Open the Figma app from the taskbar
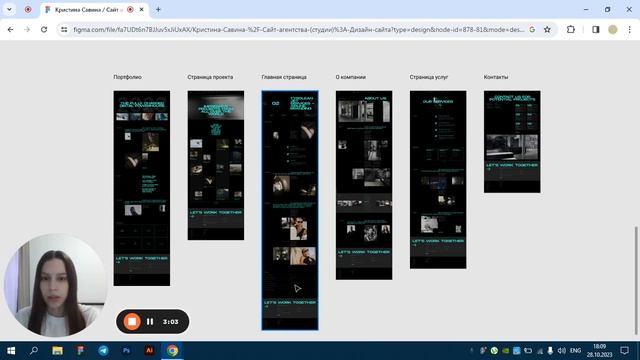640x360 pixels. click(80, 351)
